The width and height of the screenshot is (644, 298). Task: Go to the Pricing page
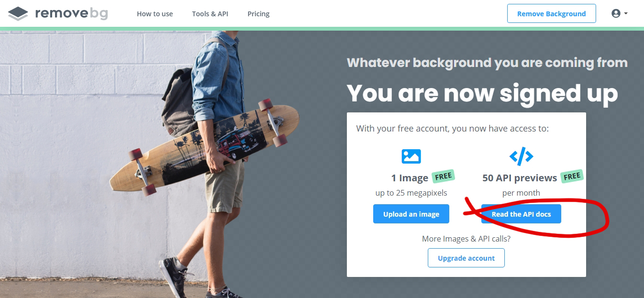point(258,14)
